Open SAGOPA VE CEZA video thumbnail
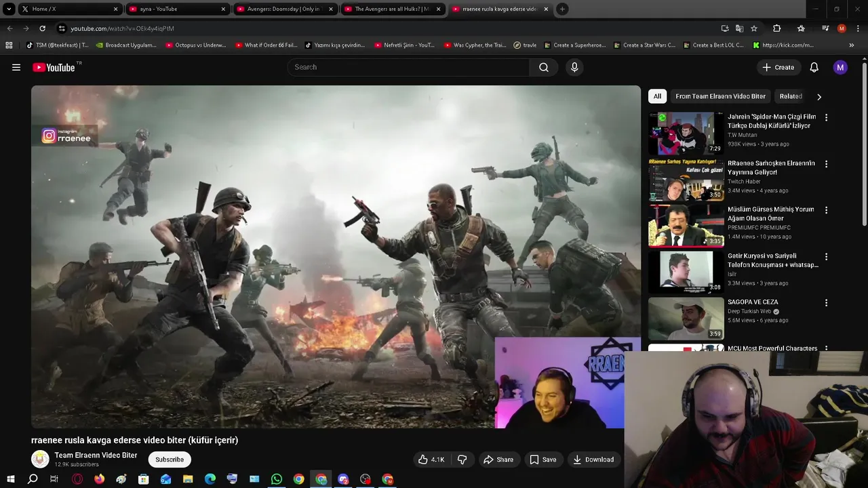This screenshot has width=868, height=488. point(686,319)
